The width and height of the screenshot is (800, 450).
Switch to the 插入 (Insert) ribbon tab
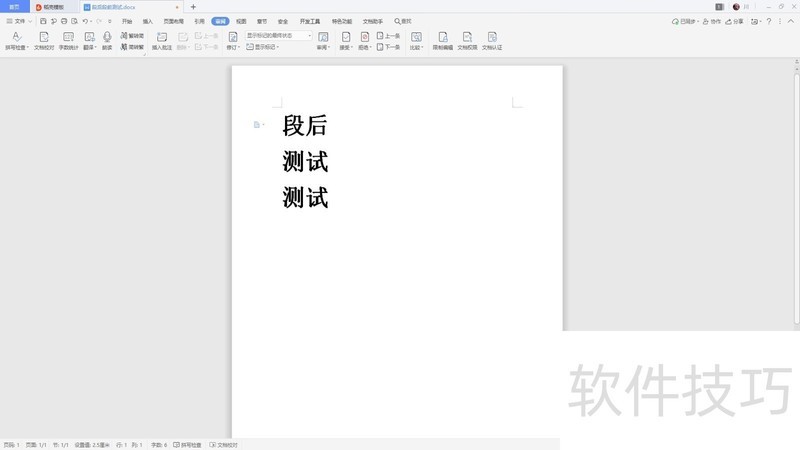pyautogui.click(x=148, y=21)
